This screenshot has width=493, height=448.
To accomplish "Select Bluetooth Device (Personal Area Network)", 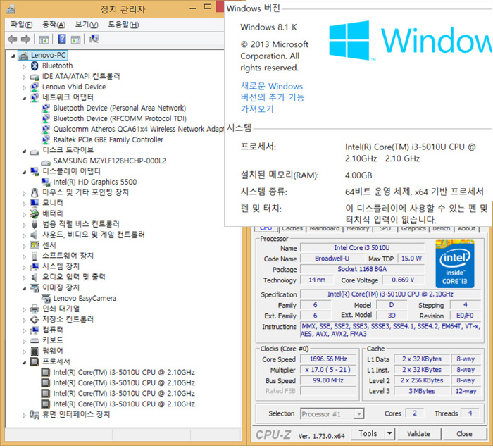I will (x=120, y=108).
